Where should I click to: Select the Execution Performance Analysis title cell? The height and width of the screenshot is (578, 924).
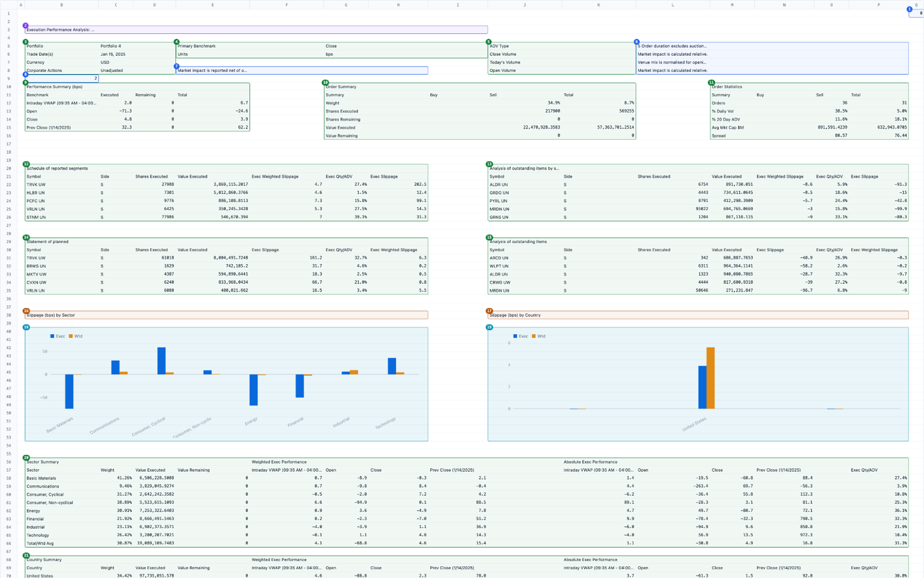tap(256, 30)
